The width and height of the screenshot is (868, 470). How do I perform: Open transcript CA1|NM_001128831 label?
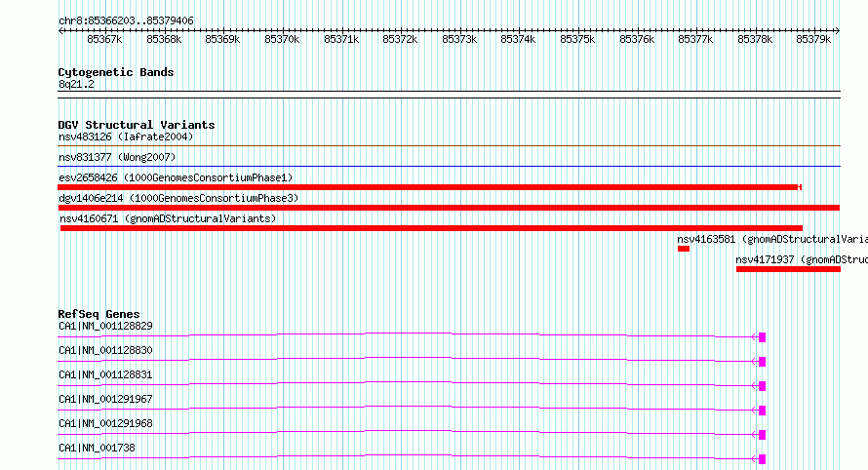105,374
